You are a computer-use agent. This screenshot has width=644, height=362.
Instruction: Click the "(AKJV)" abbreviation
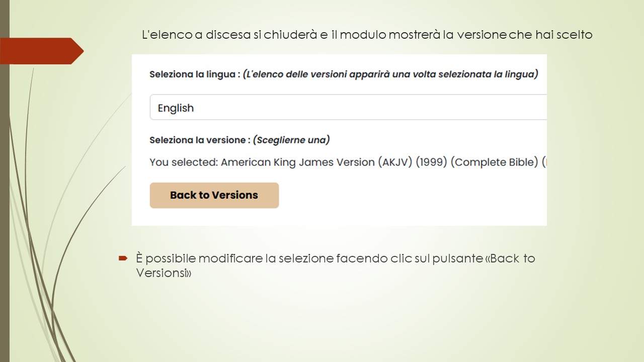point(395,163)
